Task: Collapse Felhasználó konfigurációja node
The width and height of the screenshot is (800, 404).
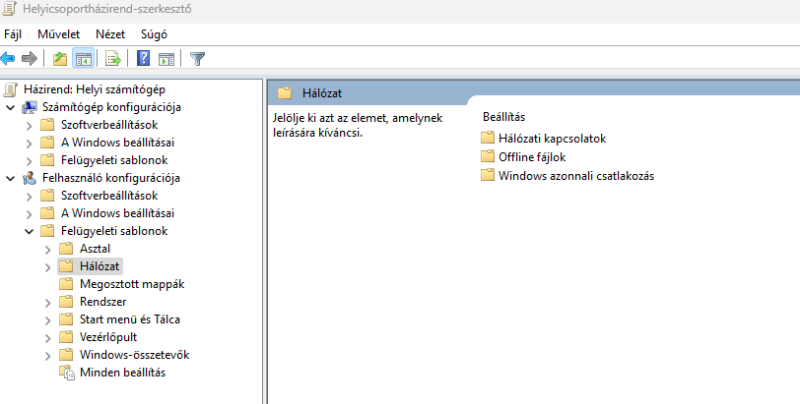Action: pyautogui.click(x=10, y=179)
